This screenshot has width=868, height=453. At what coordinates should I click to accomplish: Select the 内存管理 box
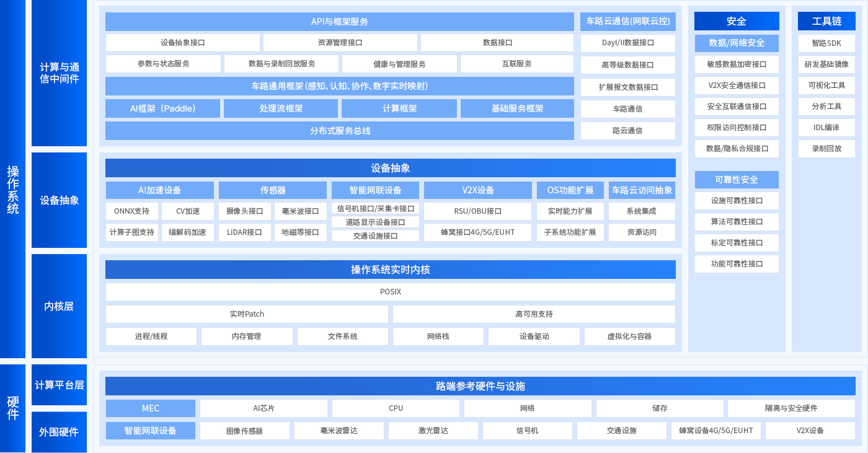coord(247,336)
